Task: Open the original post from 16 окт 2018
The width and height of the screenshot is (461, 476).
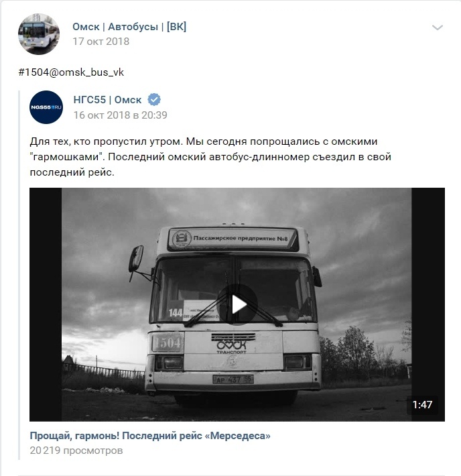Action: (x=120, y=115)
